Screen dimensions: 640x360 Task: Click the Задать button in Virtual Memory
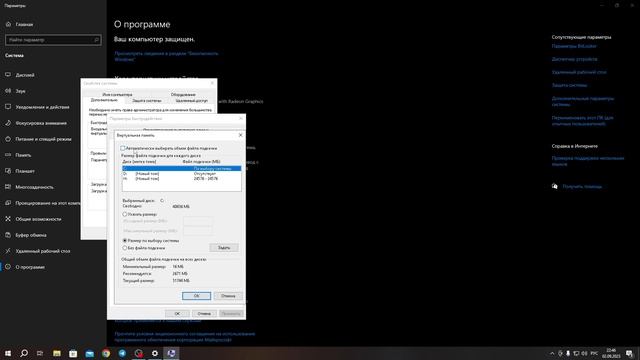click(x=224, y=247)
